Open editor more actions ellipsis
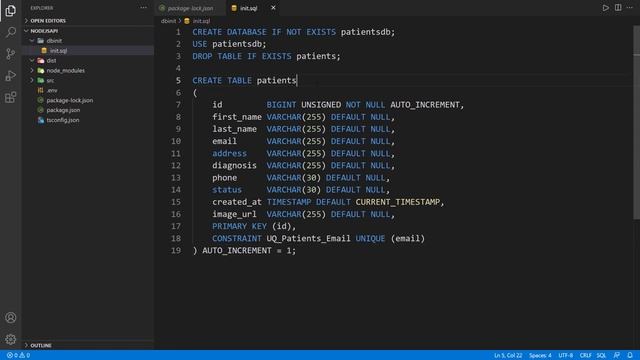This screenshot has width=640, height=360. point(630,8)
